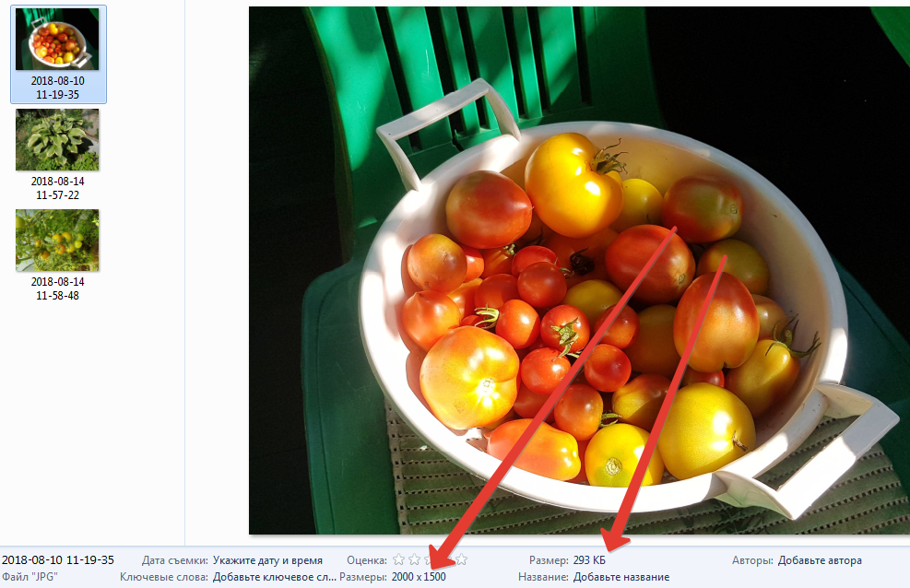Viewport: 910px width, 588px height.
Task: Select the tomato bowl thumbnail image
Action: [x=57, y=39]
